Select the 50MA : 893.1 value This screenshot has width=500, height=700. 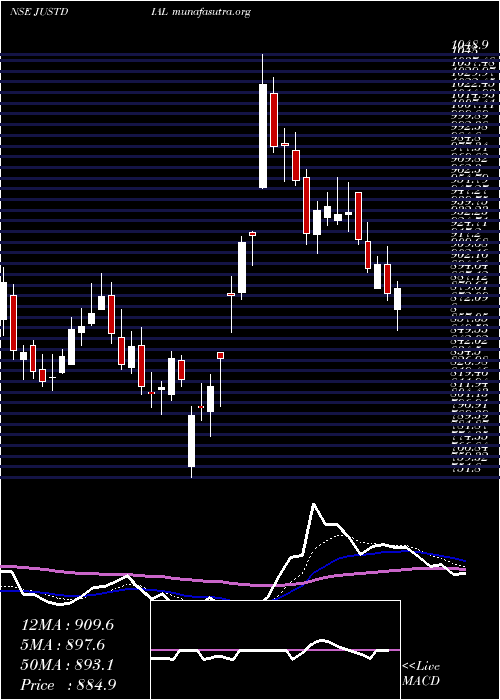coord(67,665)
